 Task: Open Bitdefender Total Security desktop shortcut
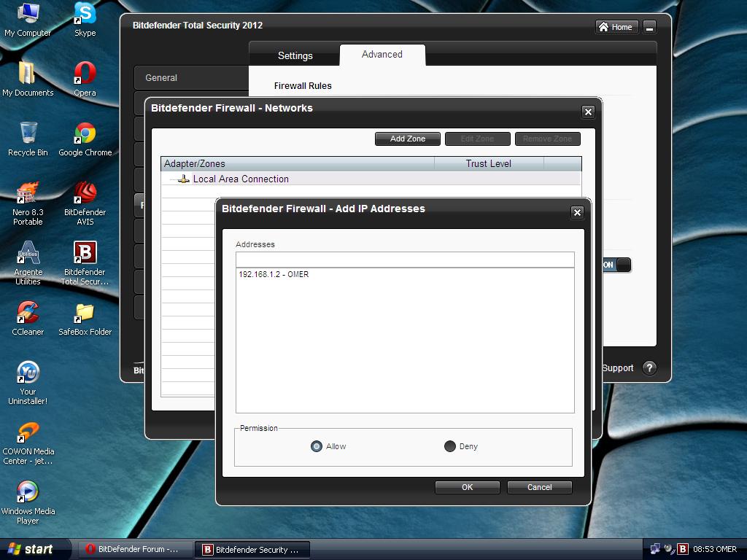pos(85,263)
